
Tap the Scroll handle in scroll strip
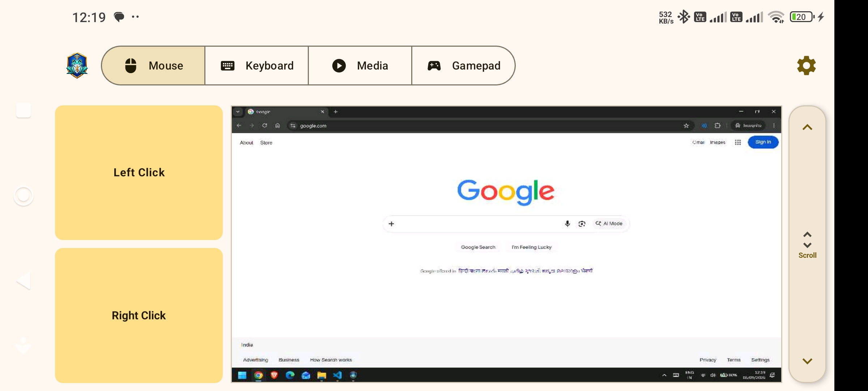click(x=807, y=245)
